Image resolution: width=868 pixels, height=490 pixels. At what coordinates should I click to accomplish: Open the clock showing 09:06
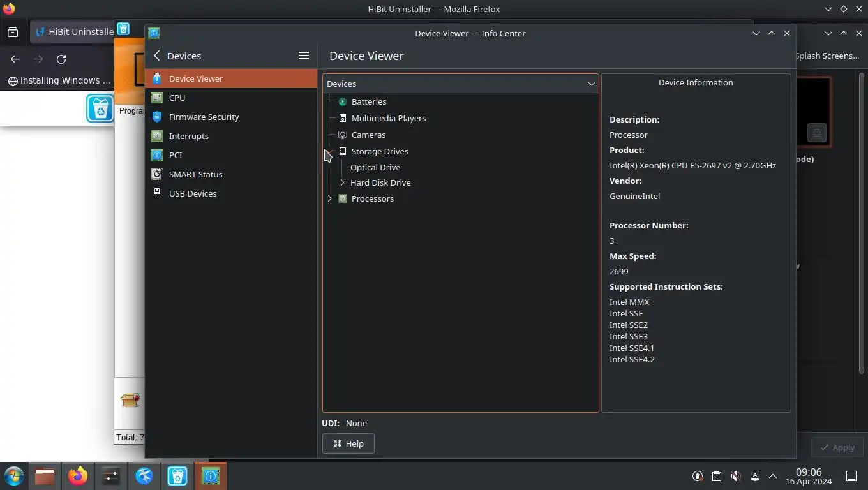tap(809, 476)
